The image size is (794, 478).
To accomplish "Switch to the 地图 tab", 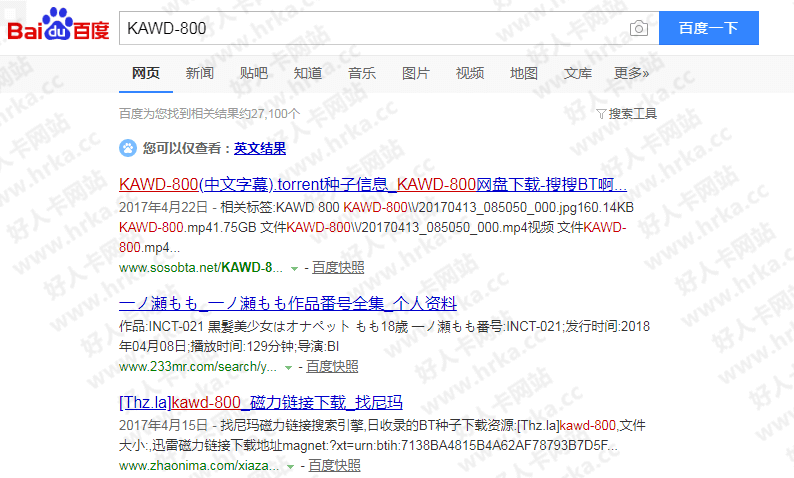I will (524, 73).
